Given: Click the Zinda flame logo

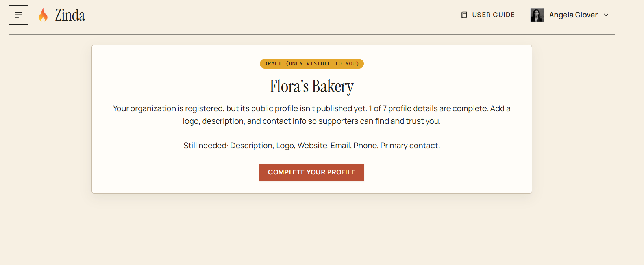Looking at the screenshot, I should (43, 15).
